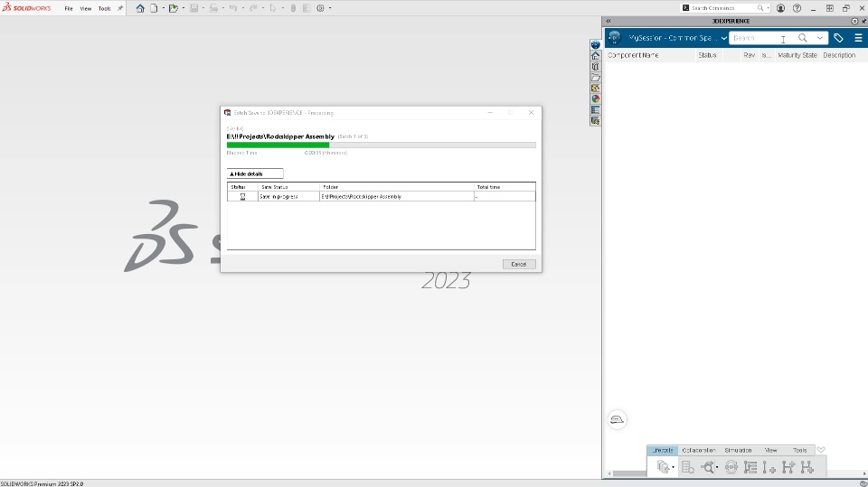
Task: Expand the action bar chevron beside Tools
Action: pos(821,450)
